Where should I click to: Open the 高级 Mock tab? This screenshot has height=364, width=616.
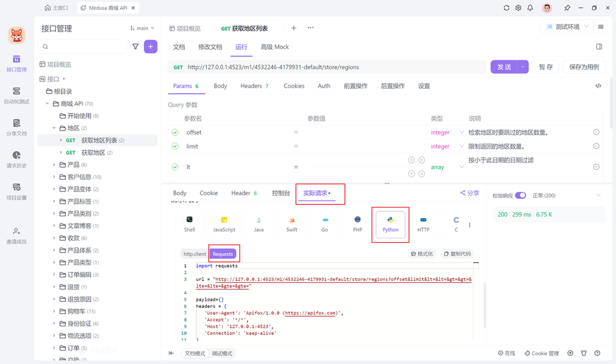pyautogui.click(x=274, y=47)
